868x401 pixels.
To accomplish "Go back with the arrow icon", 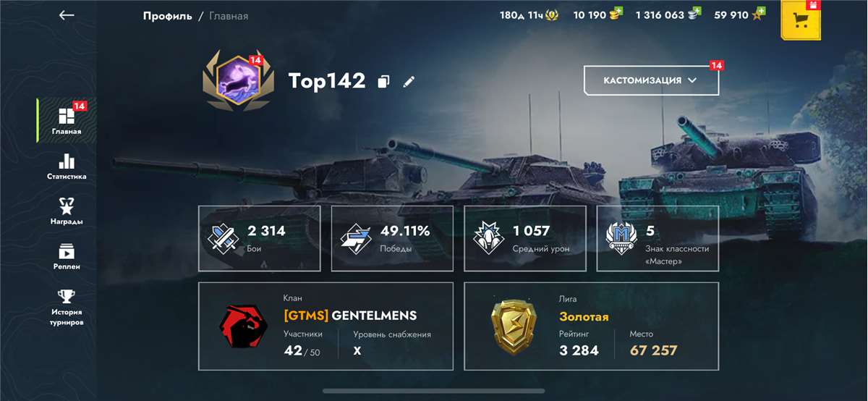I will (67, 15).
